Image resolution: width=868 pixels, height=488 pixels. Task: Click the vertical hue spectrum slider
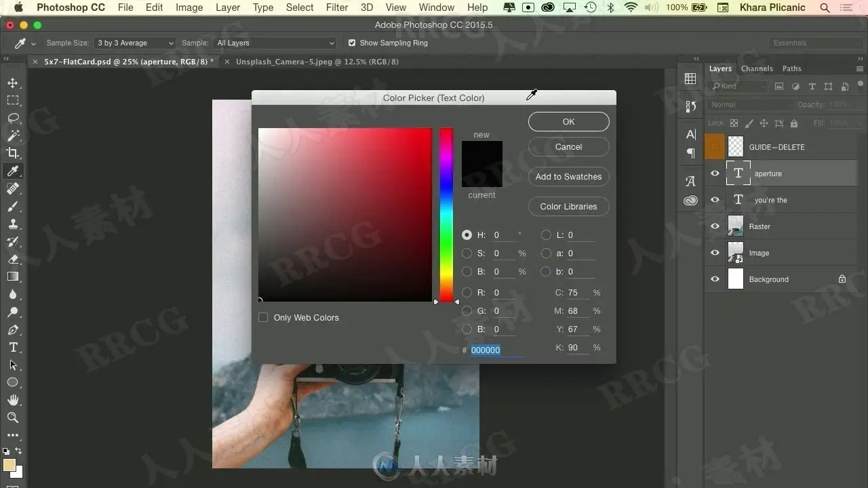pos(446,214)
